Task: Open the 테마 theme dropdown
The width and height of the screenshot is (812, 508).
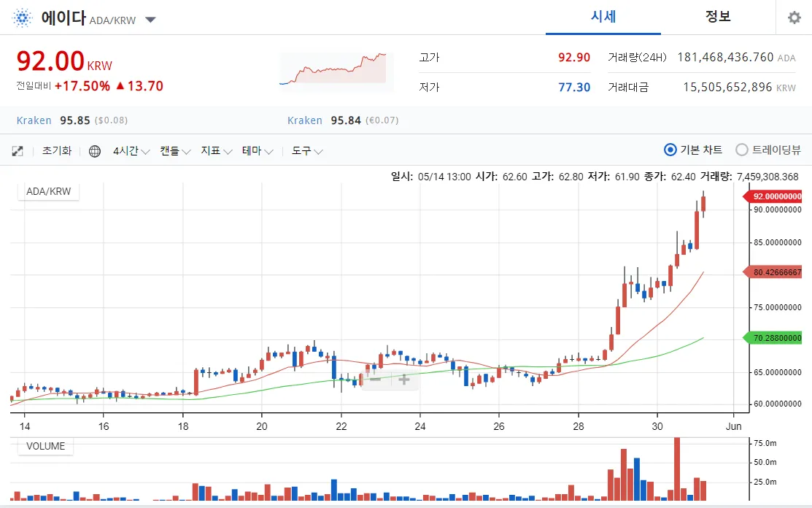Action: pos(258,151)
